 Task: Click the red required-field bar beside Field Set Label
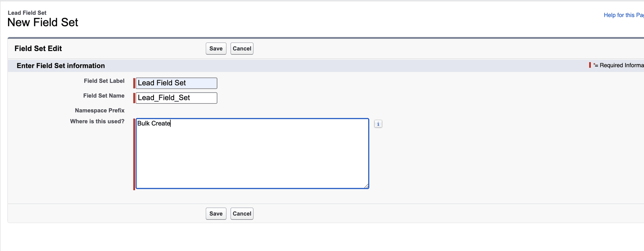(x=134, y=83)
